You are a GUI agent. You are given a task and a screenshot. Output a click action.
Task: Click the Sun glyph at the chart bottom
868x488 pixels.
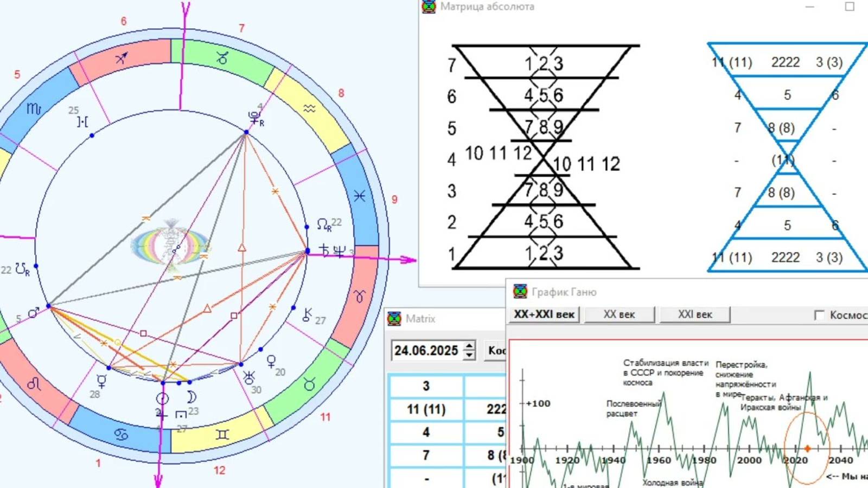[162, 399]
